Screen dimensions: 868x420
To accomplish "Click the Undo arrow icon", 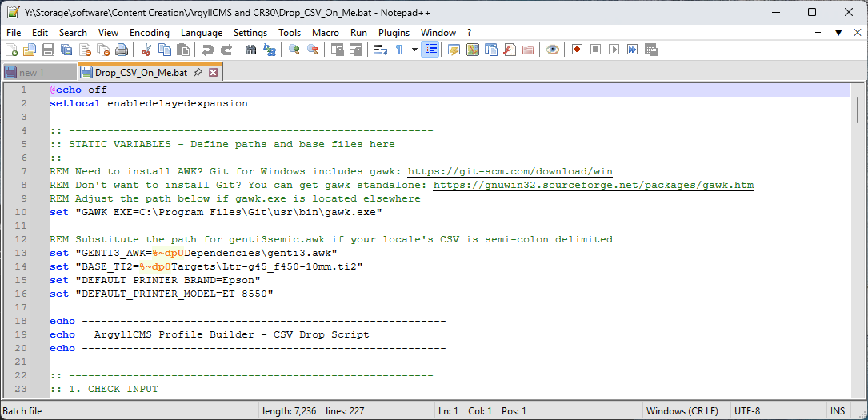I will tap(208, 50).
